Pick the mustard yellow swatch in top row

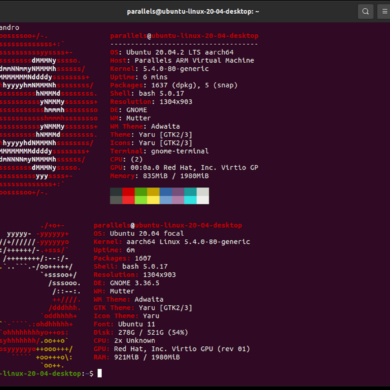(x=153, y=192)
